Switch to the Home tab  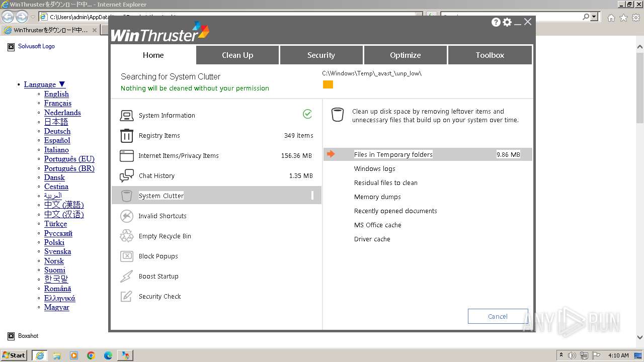pos(153,55)
